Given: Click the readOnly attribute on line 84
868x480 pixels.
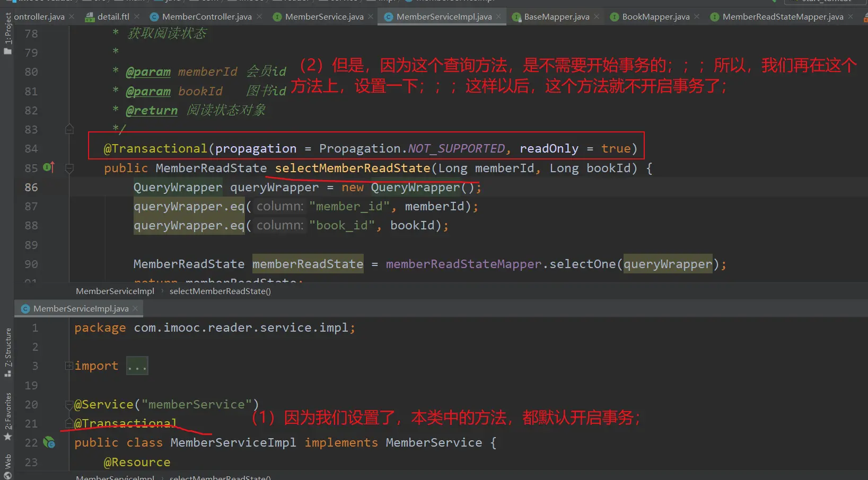Looking at the screenshot, I should [x=549, y=149].
